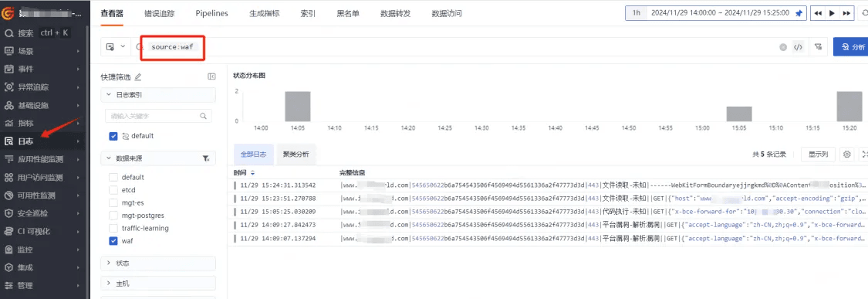Screen dimensions: 868x299
Task: Check the mgt-postgres data source
Action: point(113,216)
